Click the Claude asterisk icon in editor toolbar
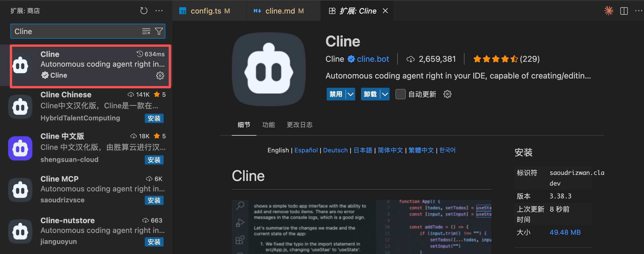This screenshot has width=644, height=254. [609, 11]
